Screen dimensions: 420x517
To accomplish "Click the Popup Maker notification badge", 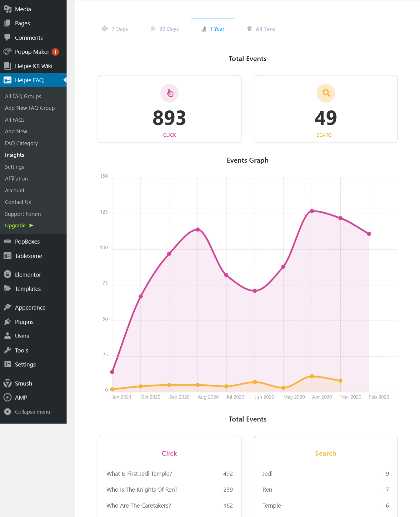I will click(x=55, y=52).
